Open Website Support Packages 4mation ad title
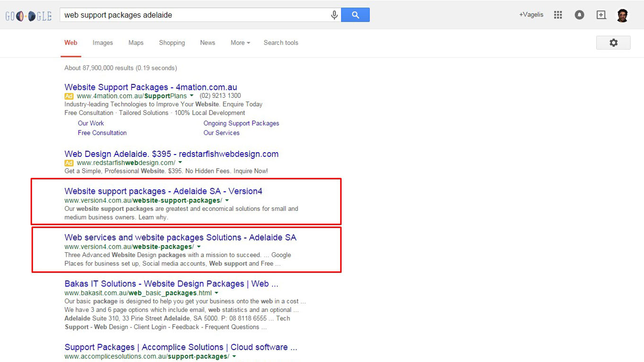This screenshot has width=644, height=362. tap(151, 87)
